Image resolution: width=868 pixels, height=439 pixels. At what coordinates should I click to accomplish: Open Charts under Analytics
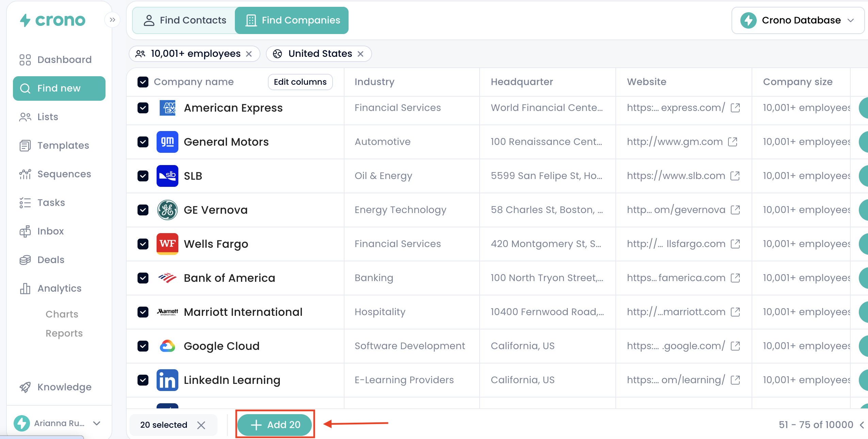62,314
